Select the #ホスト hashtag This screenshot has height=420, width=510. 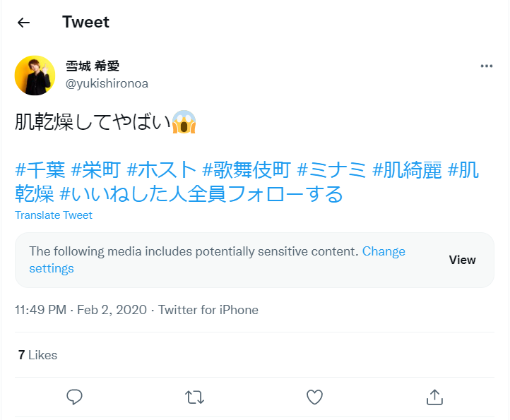click(x=161, y=170)
